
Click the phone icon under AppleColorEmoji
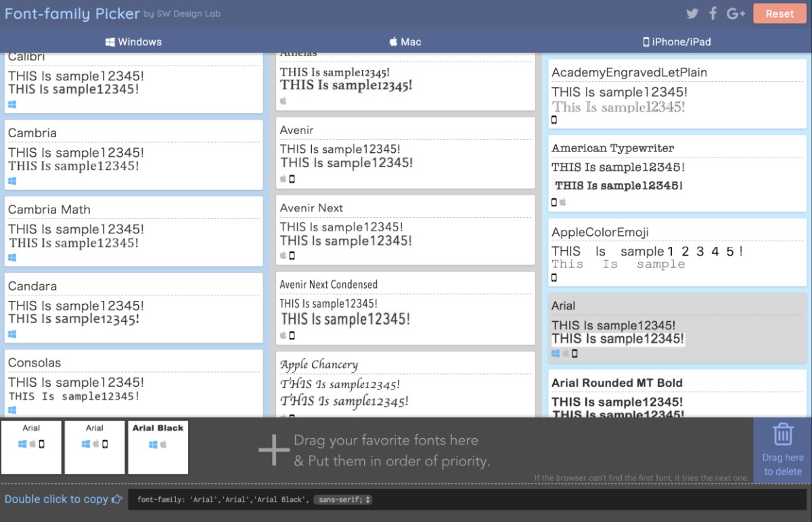point(554,277)
